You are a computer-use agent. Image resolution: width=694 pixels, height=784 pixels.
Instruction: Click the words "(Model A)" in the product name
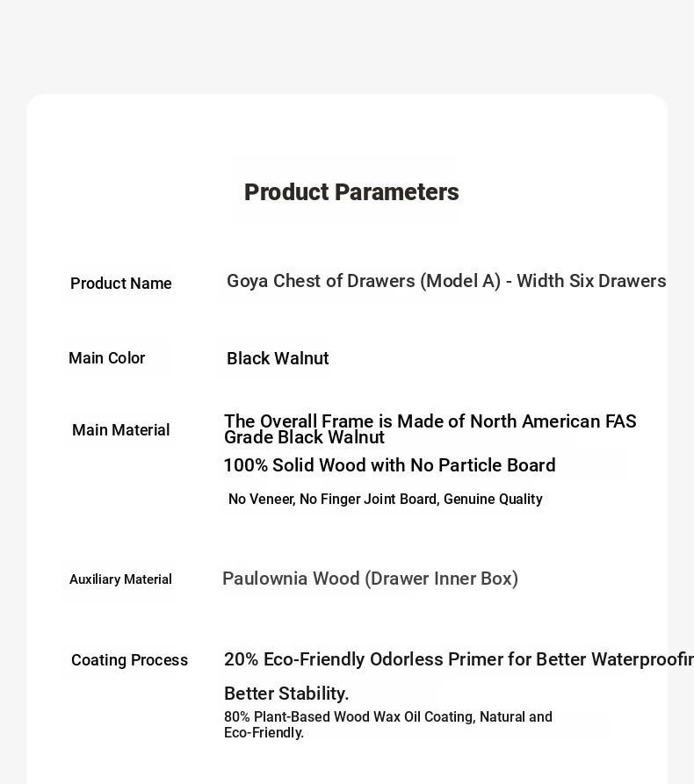click(x=460, y=281)
